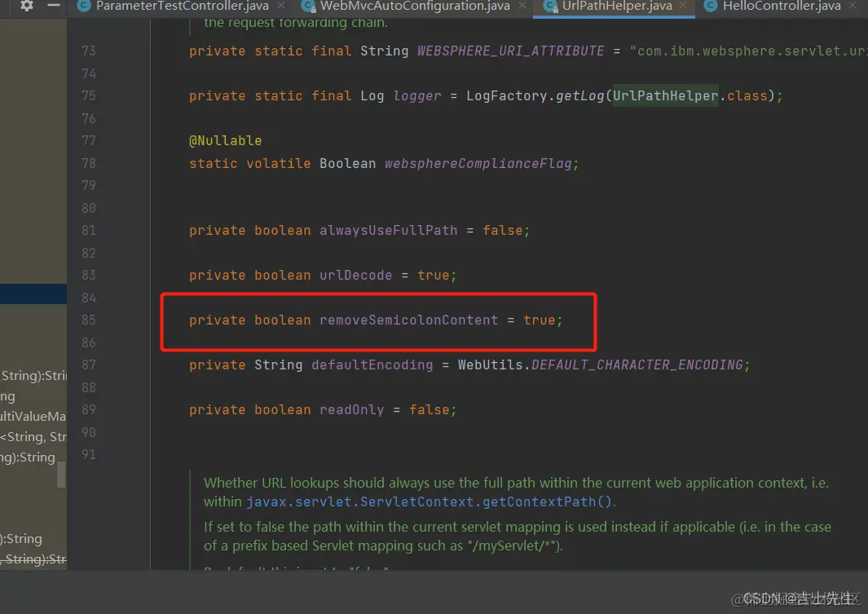
Task: Click the ParameterTestController.java class icon
Action: pyautogui.click(x=84, y=6)
